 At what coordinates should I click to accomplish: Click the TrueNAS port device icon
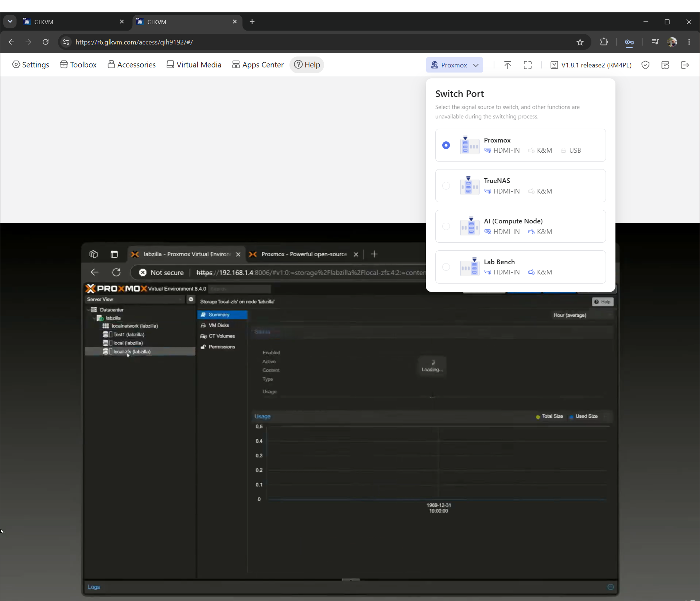[470, 186]
